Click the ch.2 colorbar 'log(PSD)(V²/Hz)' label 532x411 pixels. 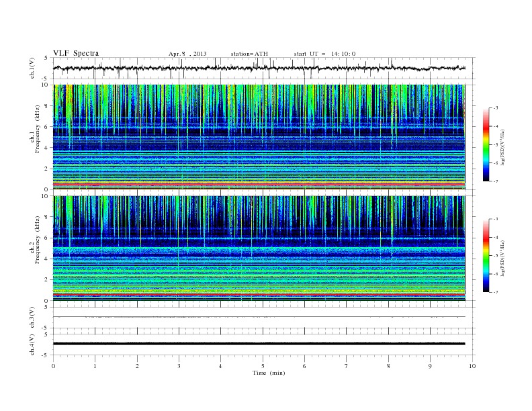point(502,258)
